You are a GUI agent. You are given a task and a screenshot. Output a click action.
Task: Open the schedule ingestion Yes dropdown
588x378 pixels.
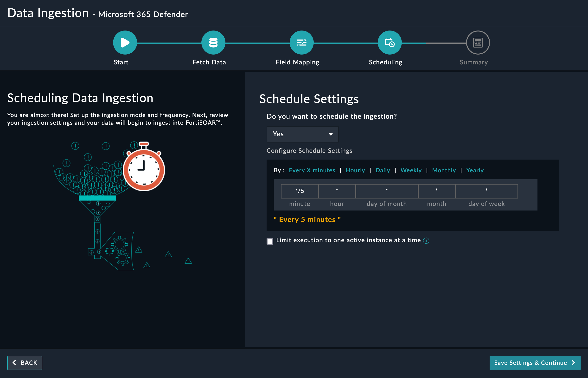pos(302,134)
